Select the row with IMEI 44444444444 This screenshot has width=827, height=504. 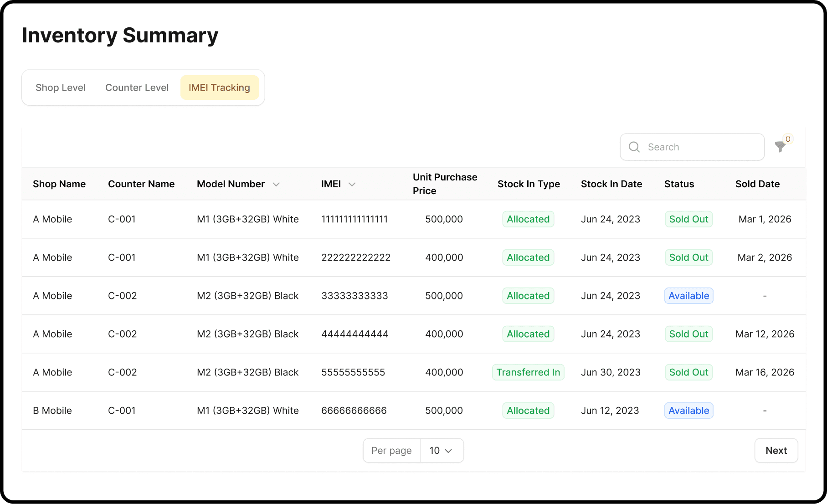413,334
